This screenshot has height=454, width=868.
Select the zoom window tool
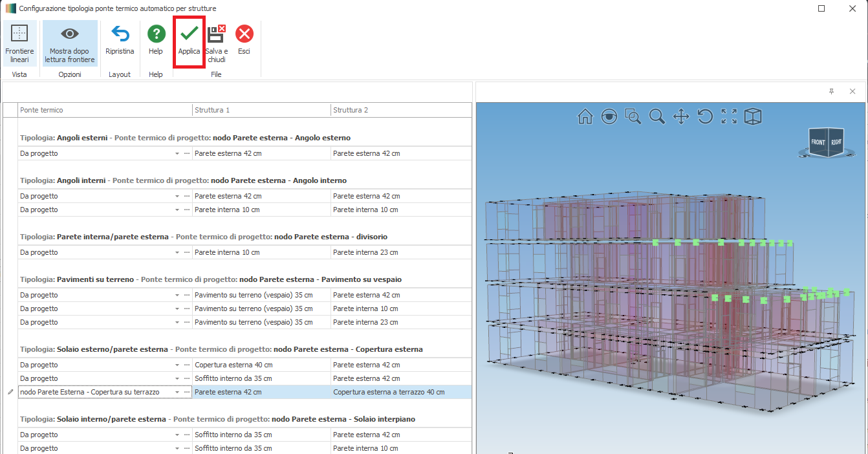point(633,116)
